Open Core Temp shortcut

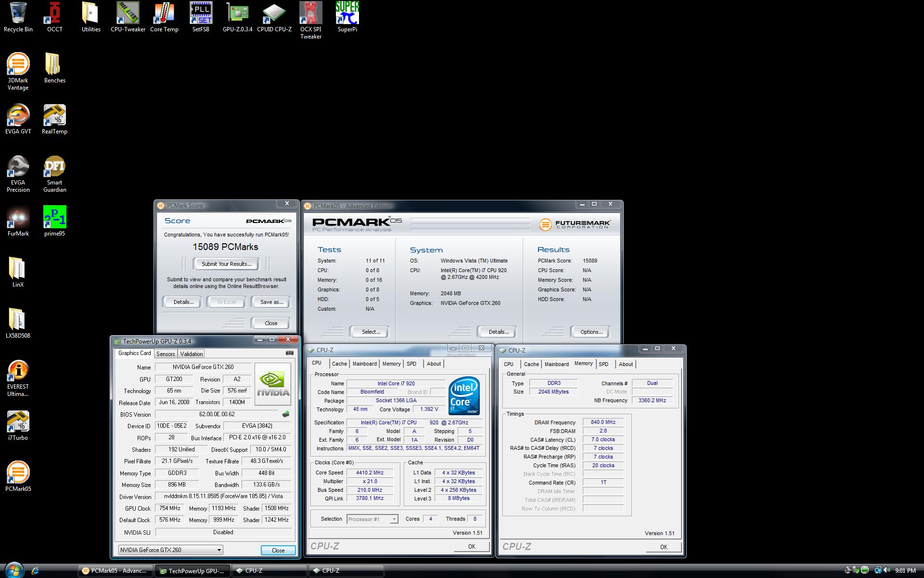(x=164, y=17)
